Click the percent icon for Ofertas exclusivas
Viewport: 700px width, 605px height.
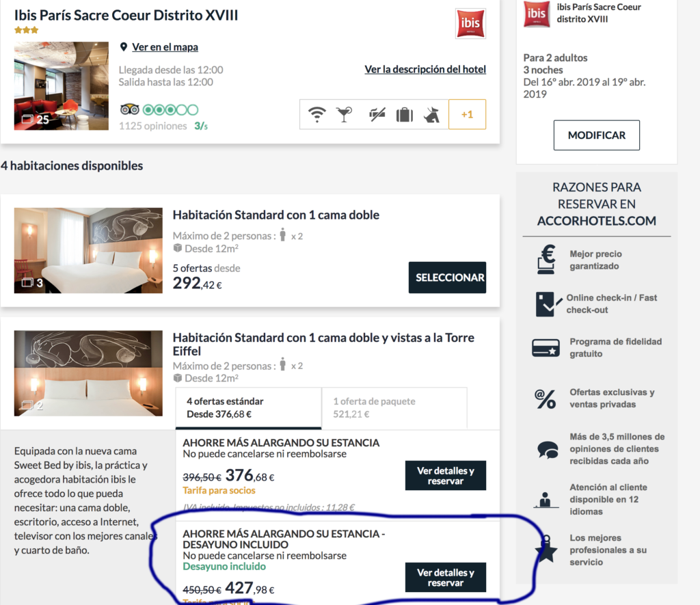(546, 399)
